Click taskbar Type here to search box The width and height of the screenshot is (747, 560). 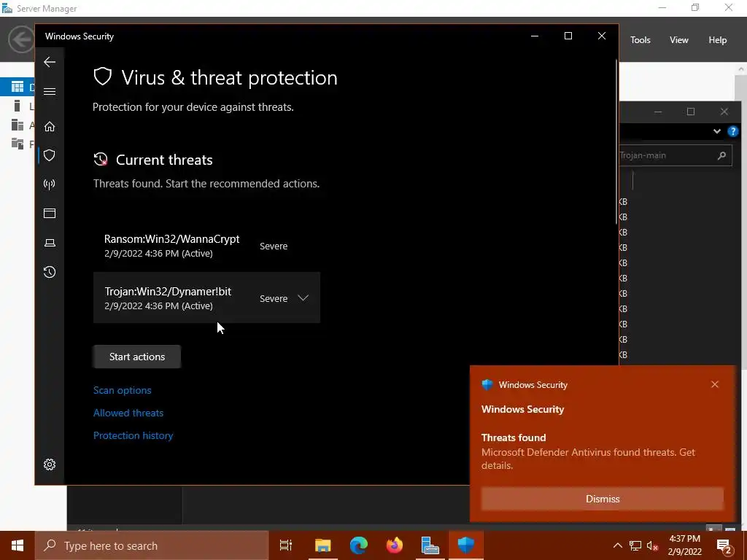tap(152, 545)
